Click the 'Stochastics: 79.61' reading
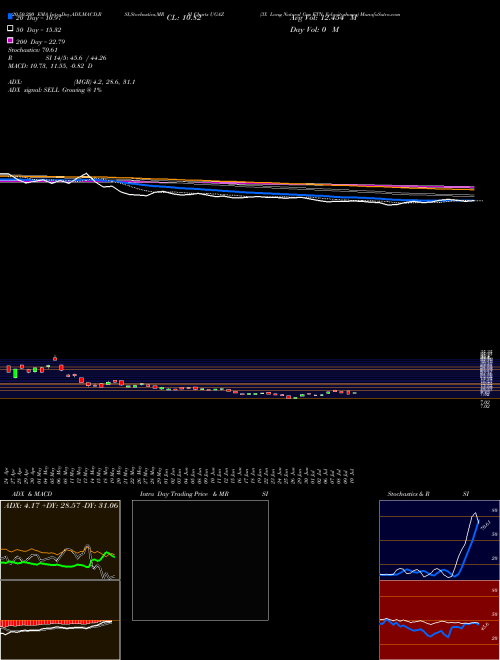This screenshot has height=660, width=500. coord(32,50)
